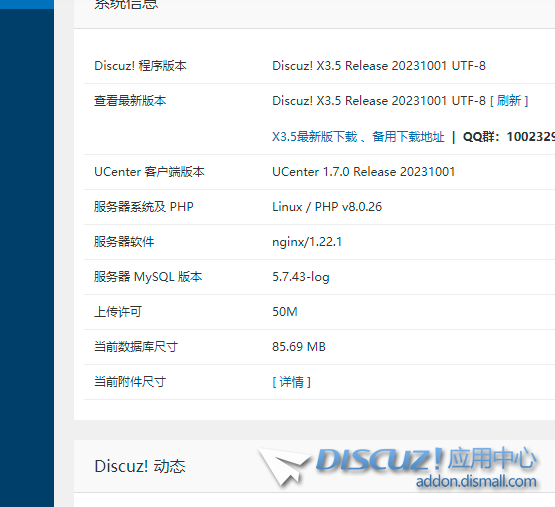Screen dimensions: 555x507
Task: Select the UCenter 客户端版本 label
Action: click(x=149, y=172)
